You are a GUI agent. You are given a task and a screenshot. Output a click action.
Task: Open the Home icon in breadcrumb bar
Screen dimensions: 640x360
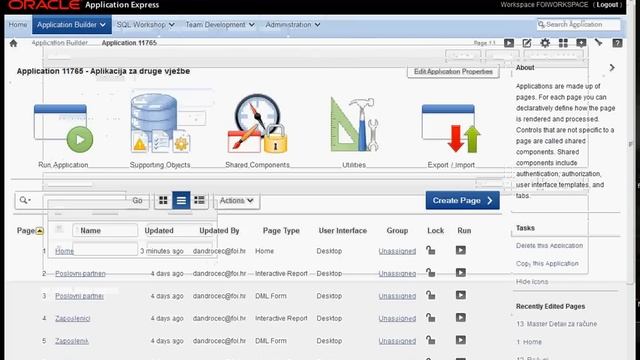[13, 43]
